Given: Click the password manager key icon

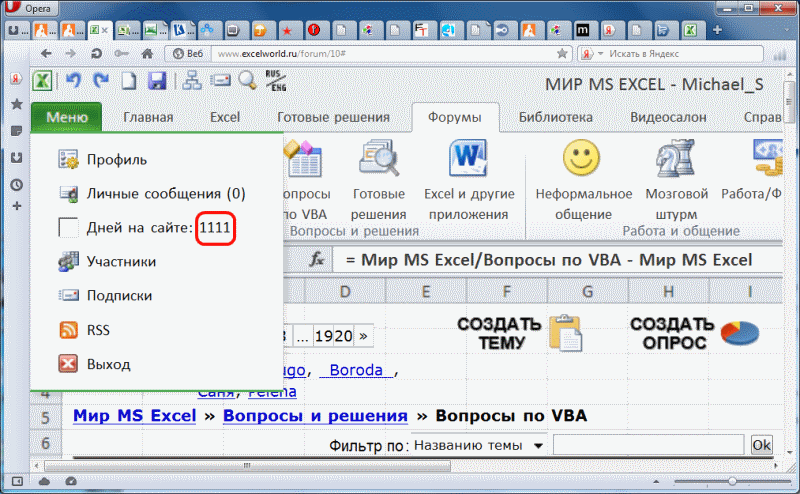Looking at the screenshot, I should (x=121, y=54).
